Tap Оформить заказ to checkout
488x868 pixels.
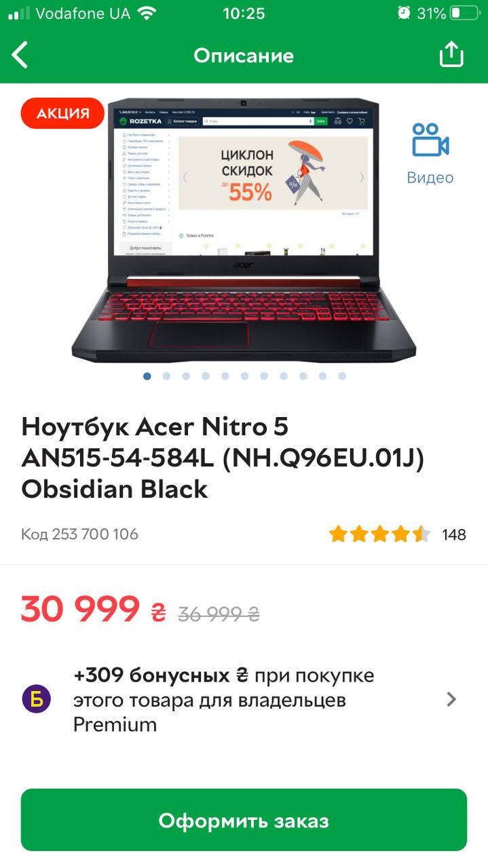point(244,820)
